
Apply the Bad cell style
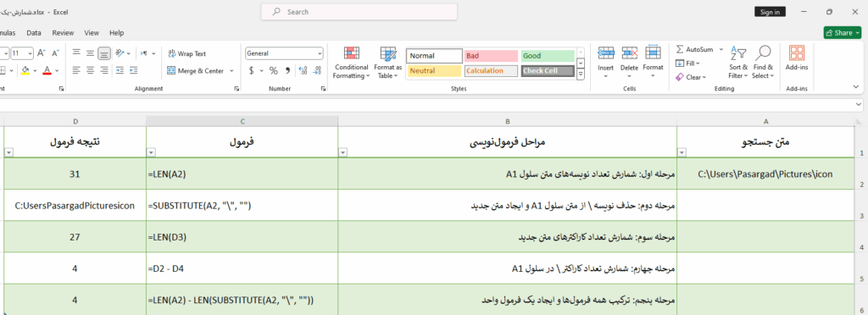tap(491, 56)
